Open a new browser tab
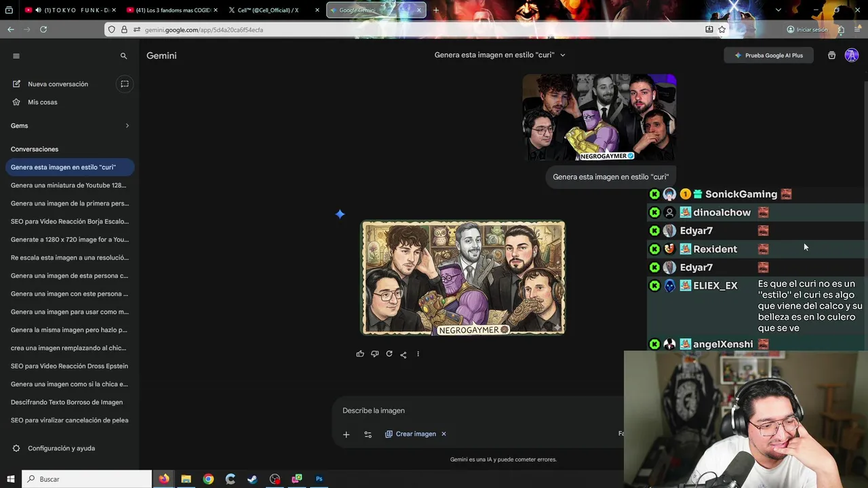 click(436, 10)
